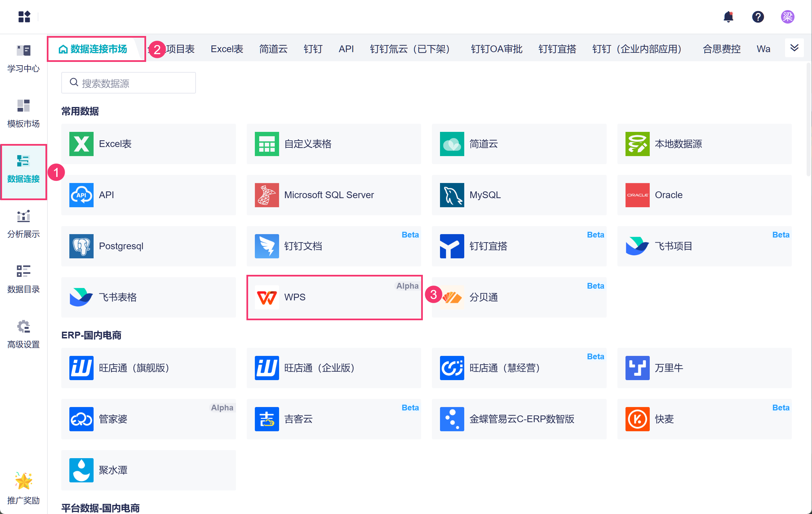Choose the WPS data source card

click(x=334, y=297)
